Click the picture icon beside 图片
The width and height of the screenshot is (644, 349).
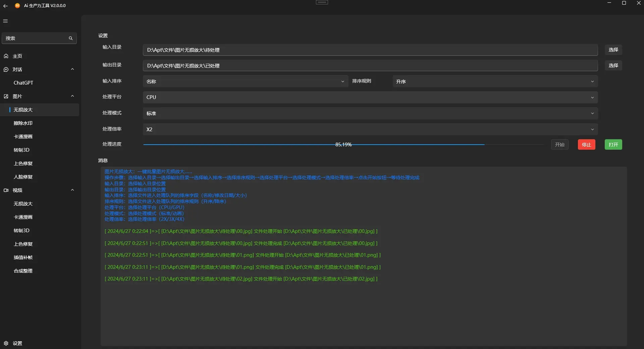[x=6, y=96]
